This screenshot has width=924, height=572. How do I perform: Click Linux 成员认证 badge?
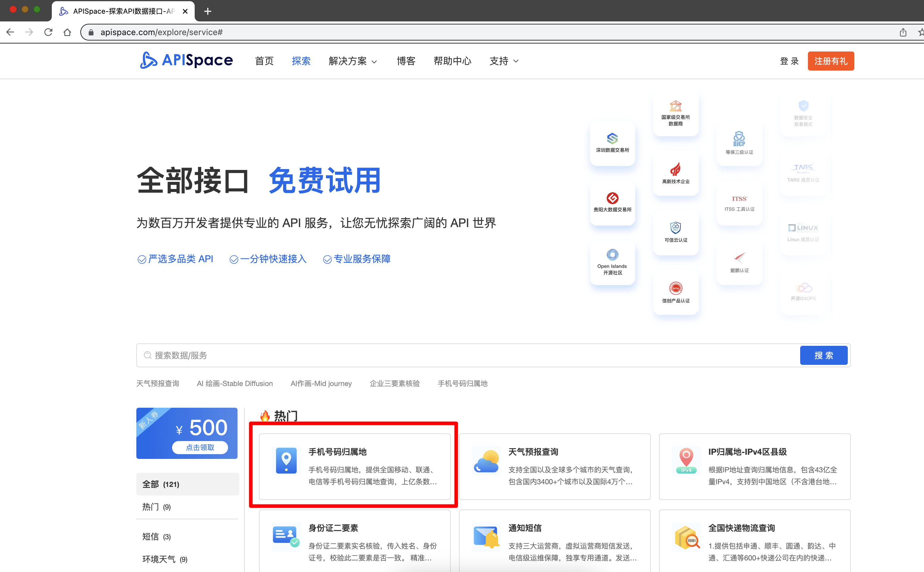(803, 233)
